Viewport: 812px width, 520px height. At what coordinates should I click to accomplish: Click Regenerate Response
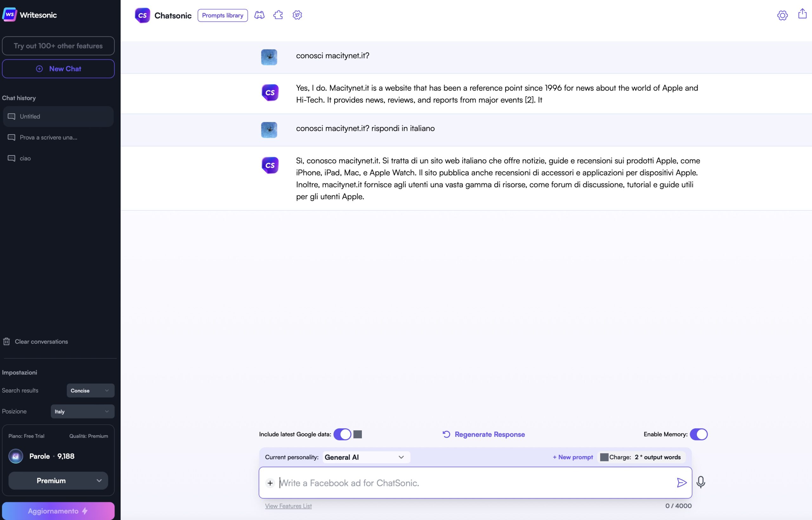point(483,434)
